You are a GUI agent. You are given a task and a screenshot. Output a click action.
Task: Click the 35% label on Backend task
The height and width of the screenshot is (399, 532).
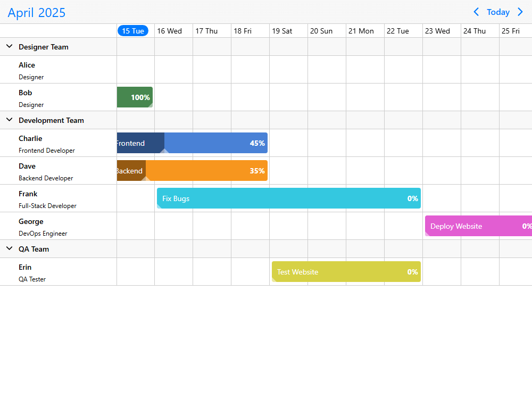coord(257,171)
